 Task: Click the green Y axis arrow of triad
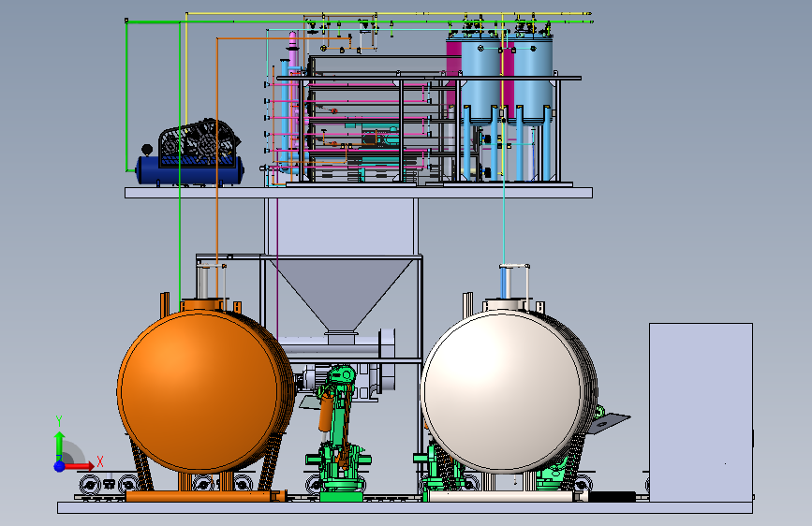[60, 445]
